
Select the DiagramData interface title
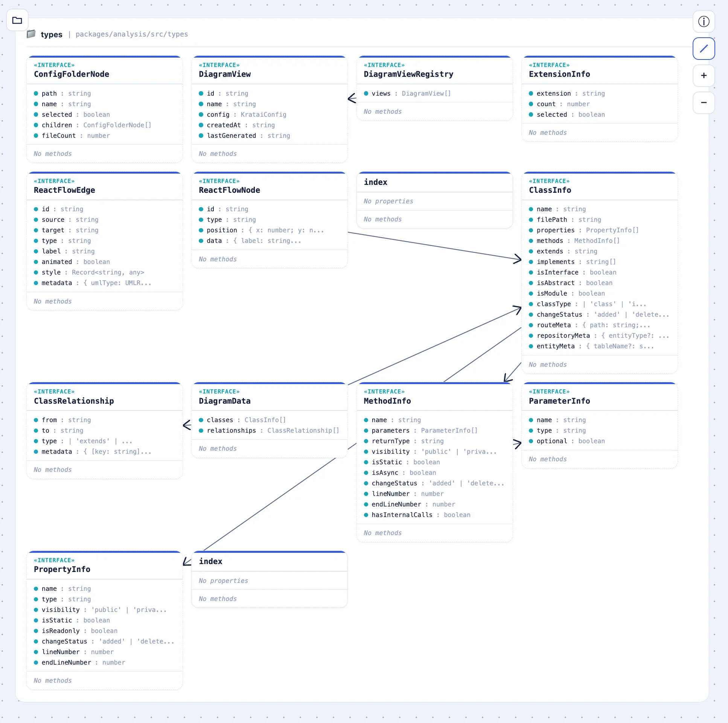[225, 401]
